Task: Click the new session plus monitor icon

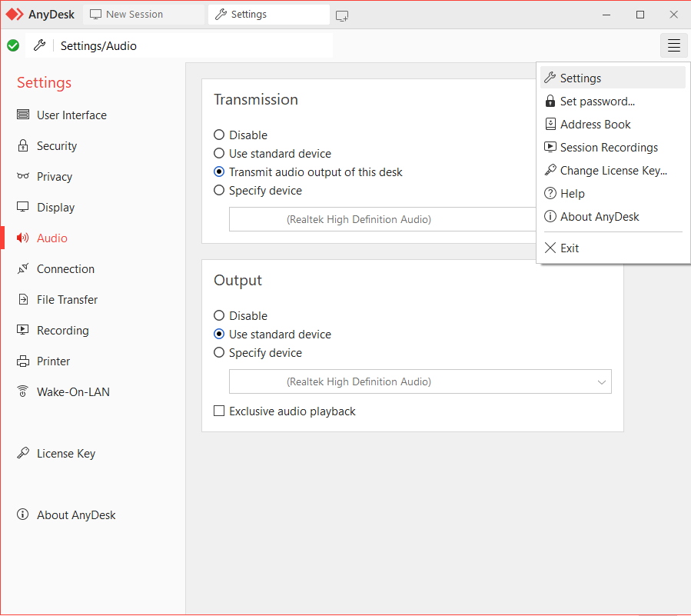Action: coord(342,15)
